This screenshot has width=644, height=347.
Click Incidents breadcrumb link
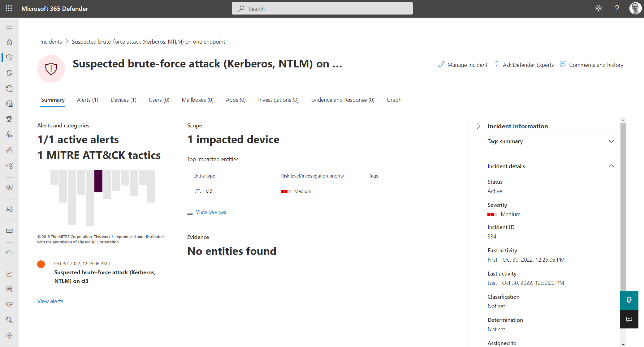[x=51, y=42]
